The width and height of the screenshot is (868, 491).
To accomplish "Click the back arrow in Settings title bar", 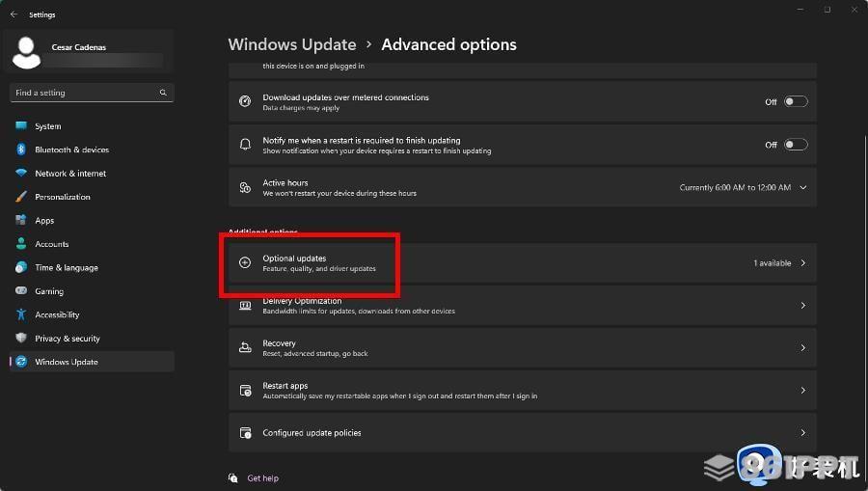I will point(14,14).
